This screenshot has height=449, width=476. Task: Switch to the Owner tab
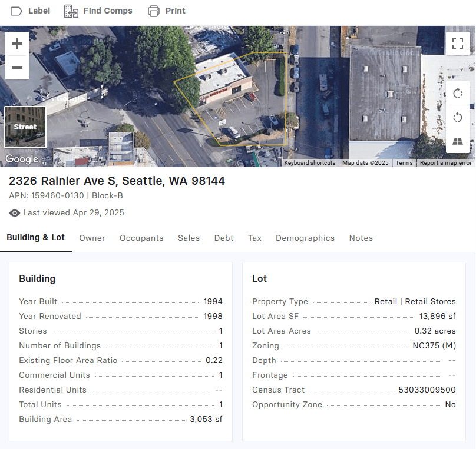[x=92, y=238]
